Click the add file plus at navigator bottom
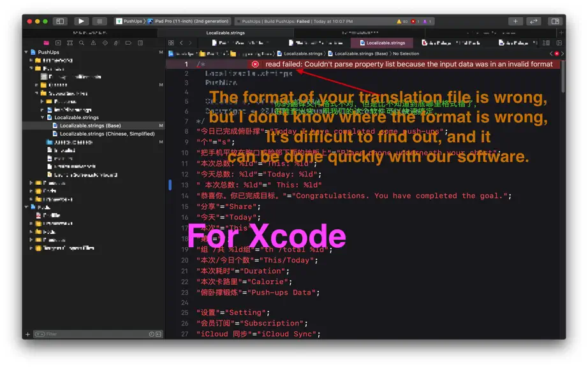The width and height of the screenshot is (588, 367). pyautogui.click(x=28, y=334)
